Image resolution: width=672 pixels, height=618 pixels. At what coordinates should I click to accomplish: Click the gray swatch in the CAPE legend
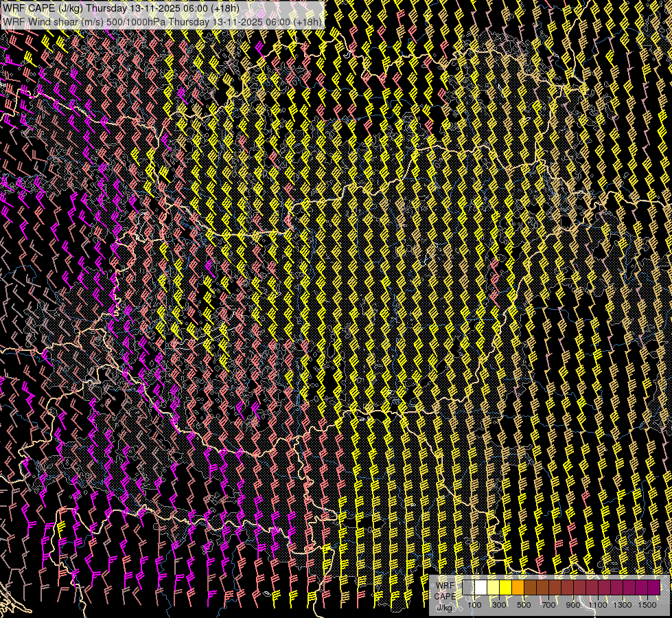coord(468,587)
